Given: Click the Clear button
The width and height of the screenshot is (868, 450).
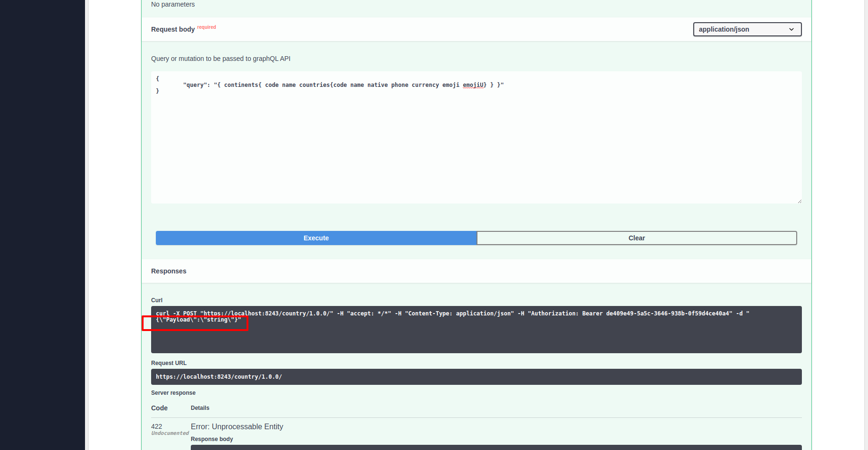Looking at the screenshot, I should (x=637, y=238).
